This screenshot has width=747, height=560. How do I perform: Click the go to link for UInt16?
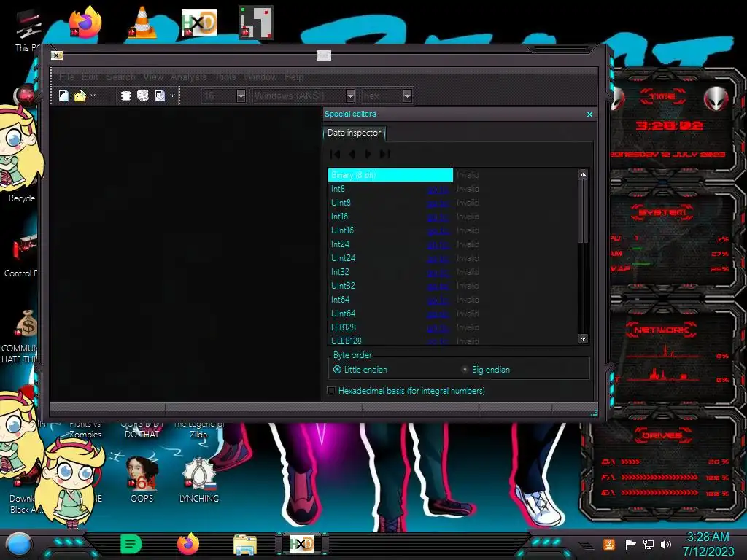click(438, 231)
